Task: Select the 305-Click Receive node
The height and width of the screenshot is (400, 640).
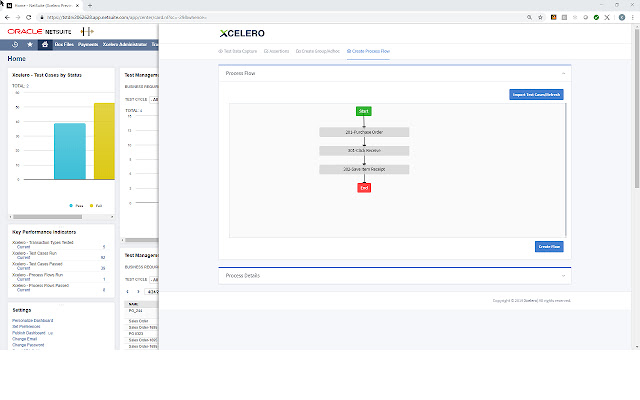Action: (364, 151)
